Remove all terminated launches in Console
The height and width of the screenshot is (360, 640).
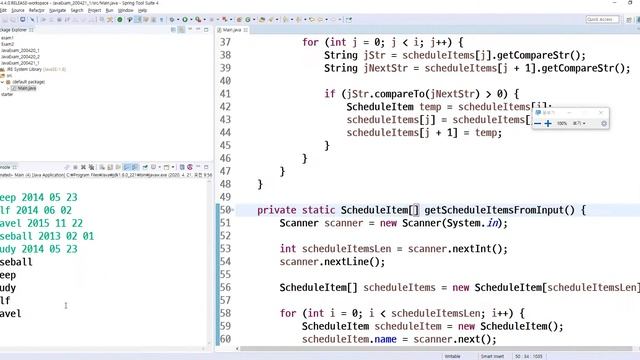point(91,167)
